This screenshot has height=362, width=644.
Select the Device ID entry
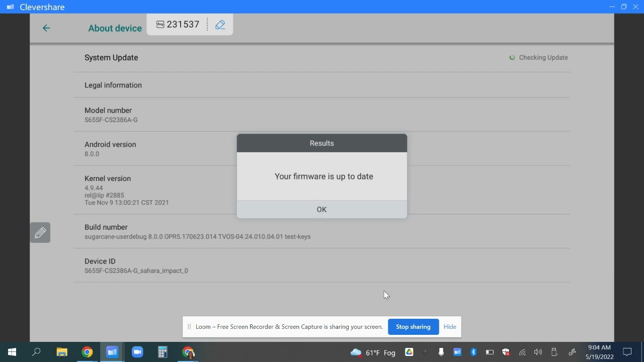pos(322,265)
